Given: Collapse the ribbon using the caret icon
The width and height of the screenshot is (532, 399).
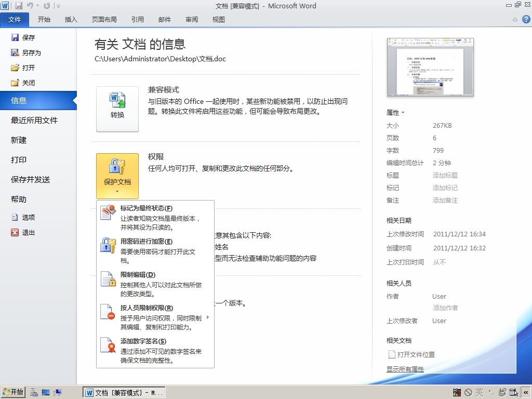Looking at the screenshot, I should coord(515,20).
